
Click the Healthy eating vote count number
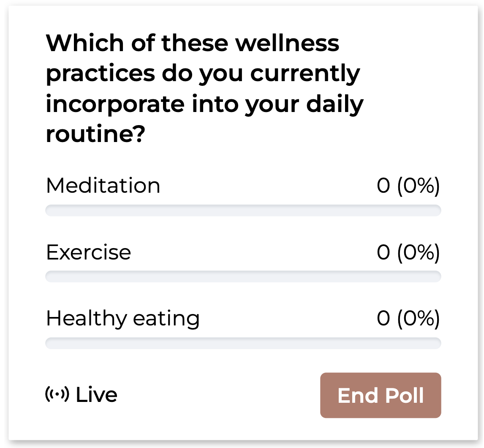(x=383, y=319)
